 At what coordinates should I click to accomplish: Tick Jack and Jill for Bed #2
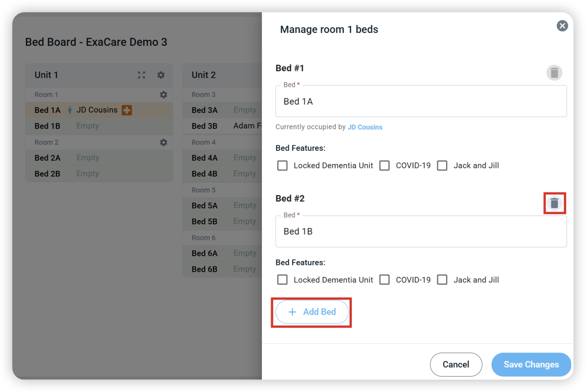[442, 280]
